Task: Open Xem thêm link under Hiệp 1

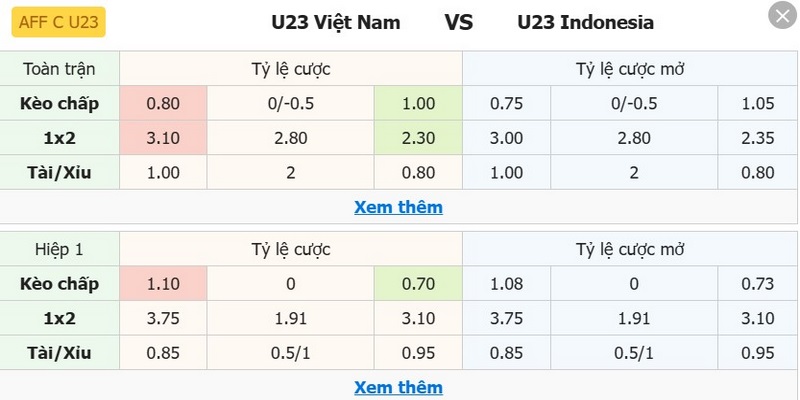Action: tap(398, 387)
